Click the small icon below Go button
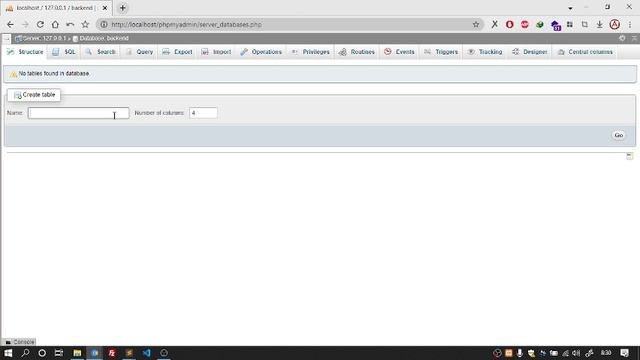 (x=629, y=156)
